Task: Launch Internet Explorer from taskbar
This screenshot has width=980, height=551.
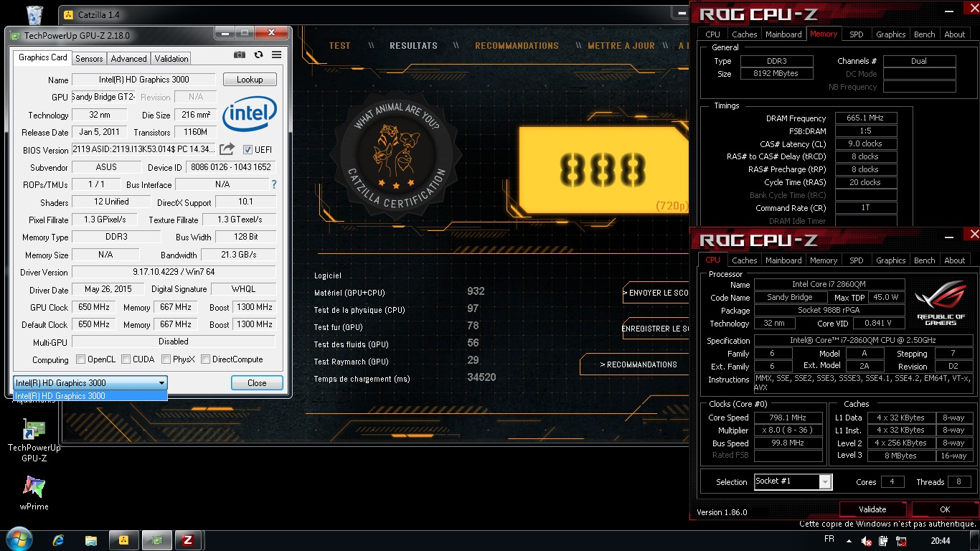Action: [58, 540]
